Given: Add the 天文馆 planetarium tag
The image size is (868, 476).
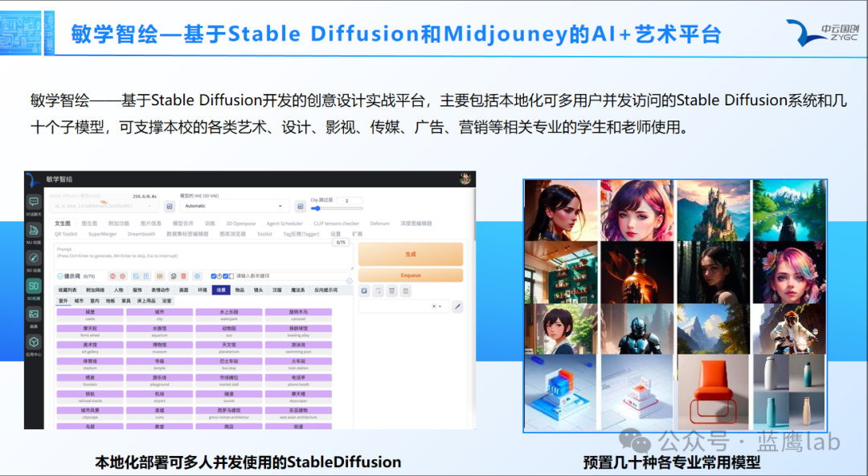Looking at the screenshot, I should coord(228,348).
